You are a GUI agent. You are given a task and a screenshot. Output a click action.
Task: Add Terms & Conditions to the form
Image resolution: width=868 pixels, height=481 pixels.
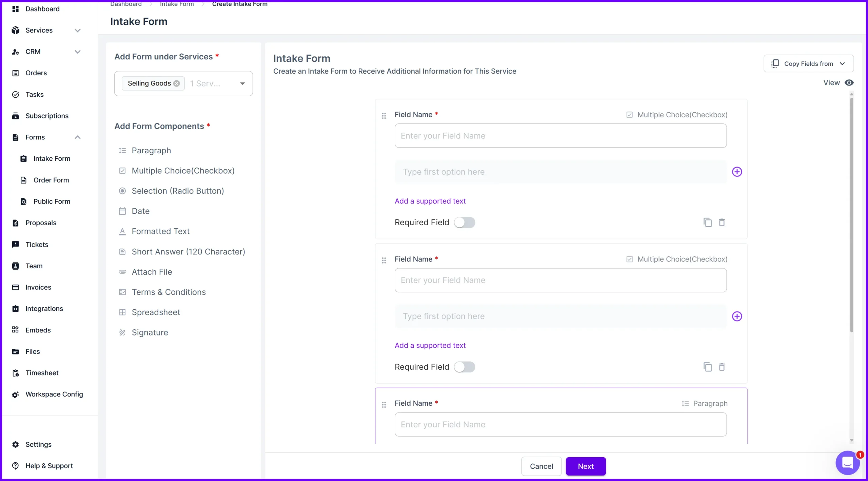169,292
